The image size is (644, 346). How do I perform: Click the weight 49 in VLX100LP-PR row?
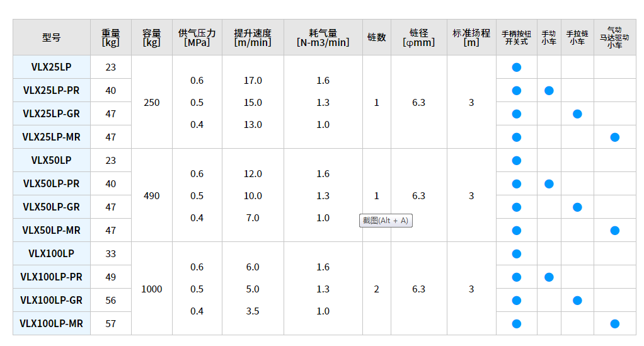pos(111,277)
